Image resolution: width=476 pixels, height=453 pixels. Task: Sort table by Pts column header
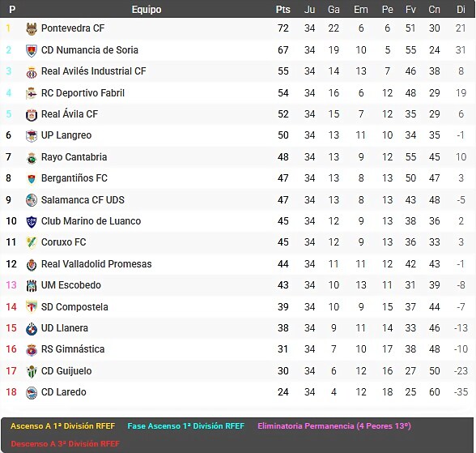tap(283, 10)
